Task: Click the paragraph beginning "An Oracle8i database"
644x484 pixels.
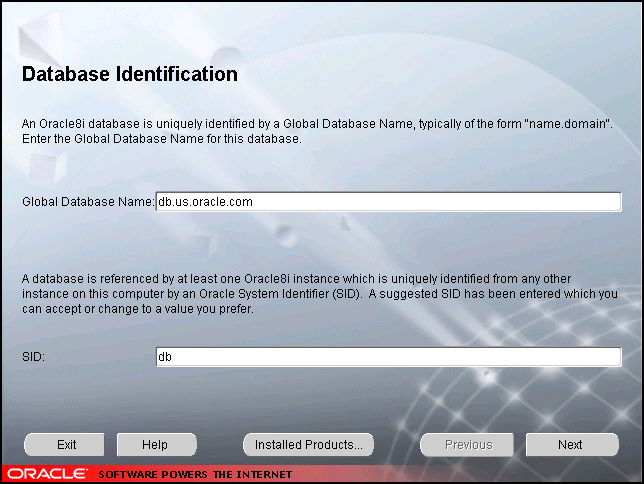Action: coord(317,131)
